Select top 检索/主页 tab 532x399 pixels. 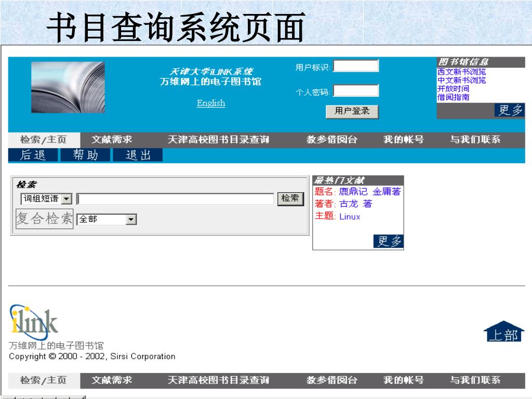pos(44,140)
